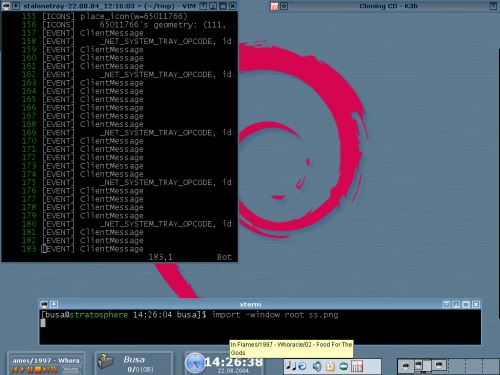Open the Busa mailbox icon

pos(105,362)
